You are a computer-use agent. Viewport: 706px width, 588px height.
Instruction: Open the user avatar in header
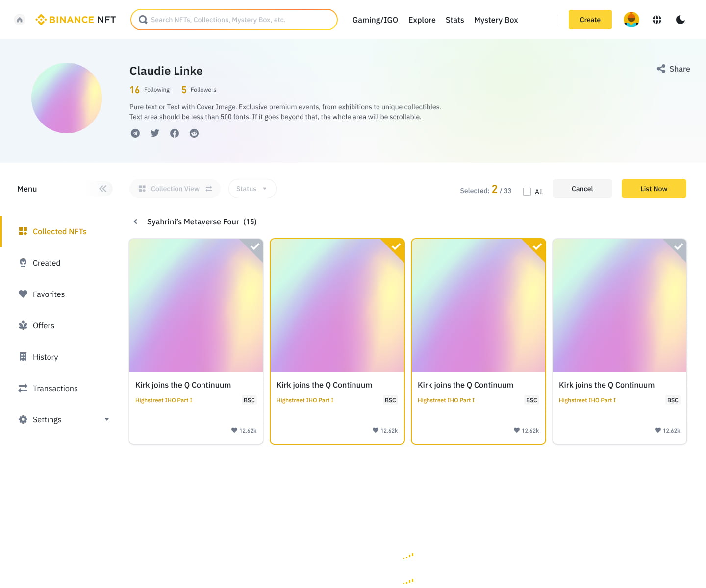pyautogui.click(x=631, y=20)
